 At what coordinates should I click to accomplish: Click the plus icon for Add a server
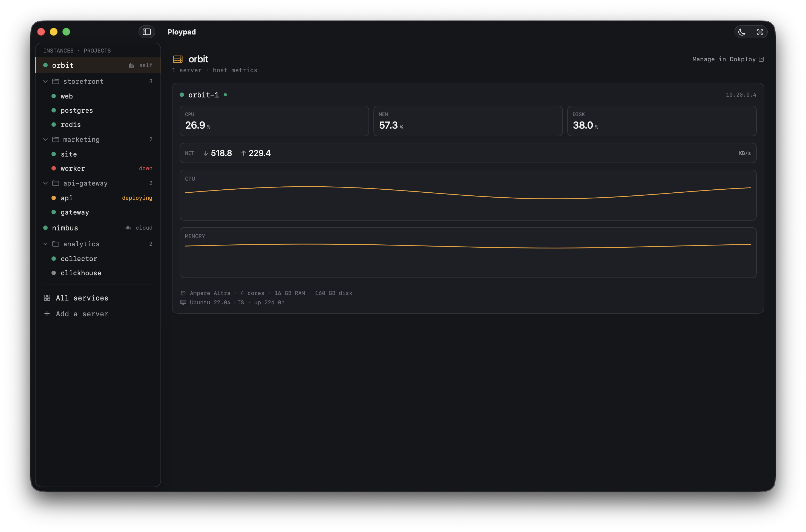pos(47,314)
